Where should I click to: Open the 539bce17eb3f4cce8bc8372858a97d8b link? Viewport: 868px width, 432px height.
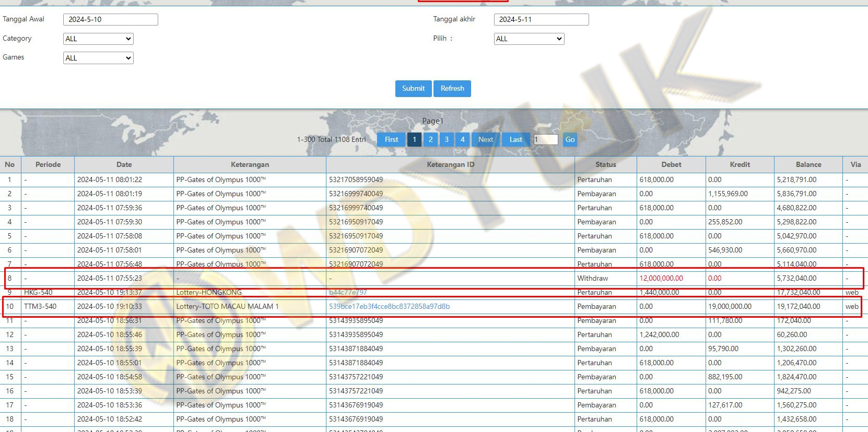389,306
